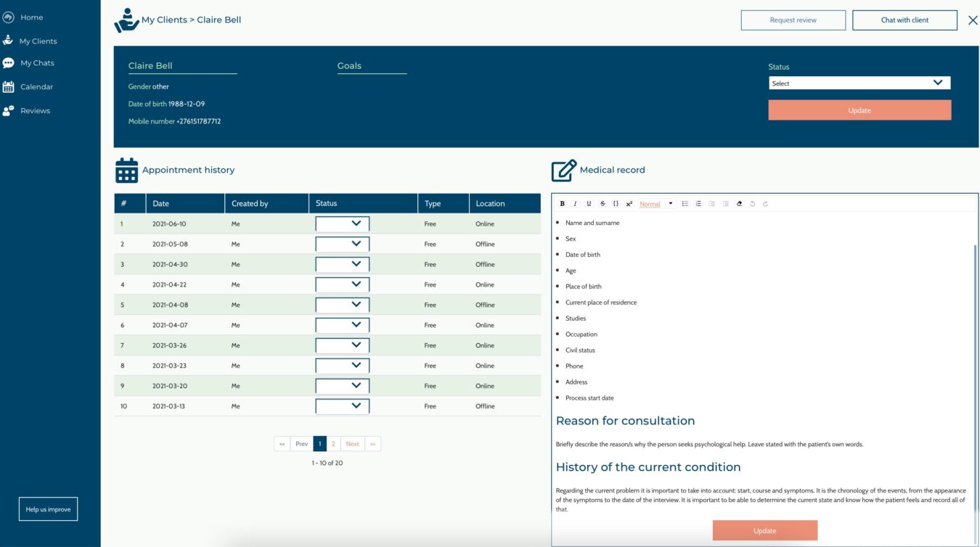Insert bulleted list in medical record
This screenshot has width=980, height=547.
pyautogui.click(x=685, y=204)
